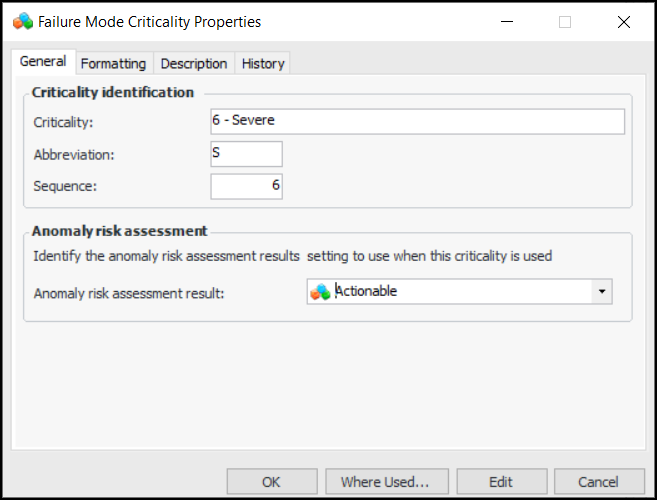
Task: Close the dialog with the X button
Action: coord(624,21)
